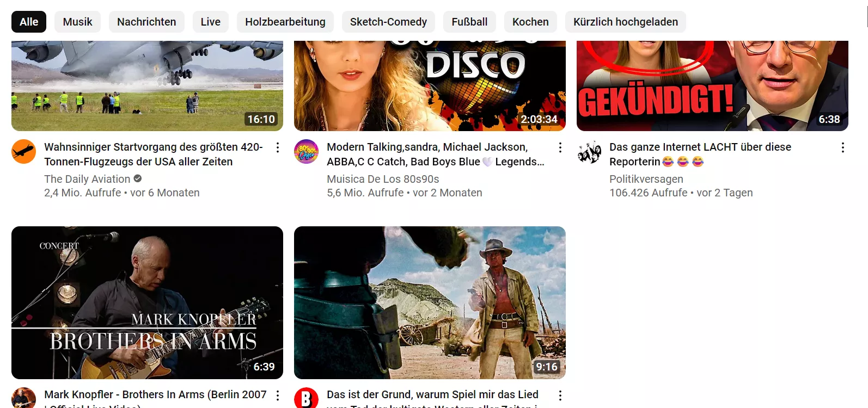Click the red B channel avatar

tap(306, 398)
